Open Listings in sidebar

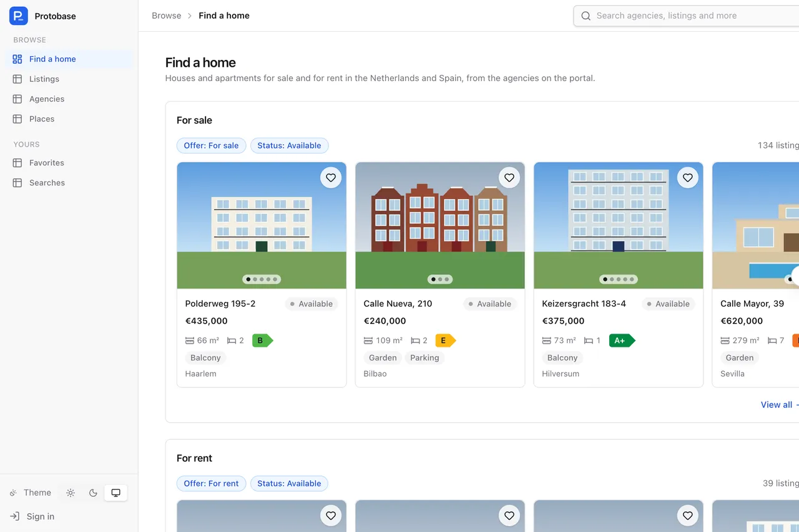pyautogui.click(x=69, y=79)
